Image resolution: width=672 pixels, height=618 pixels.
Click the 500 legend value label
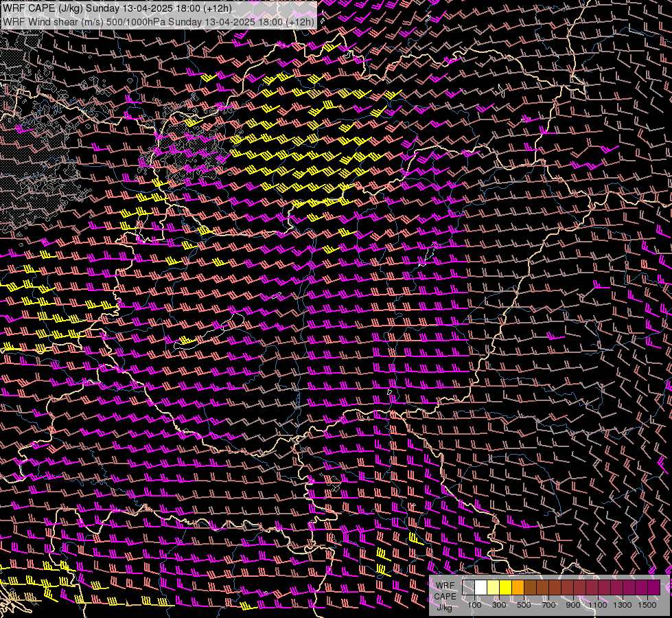click(x=524, y=605)
